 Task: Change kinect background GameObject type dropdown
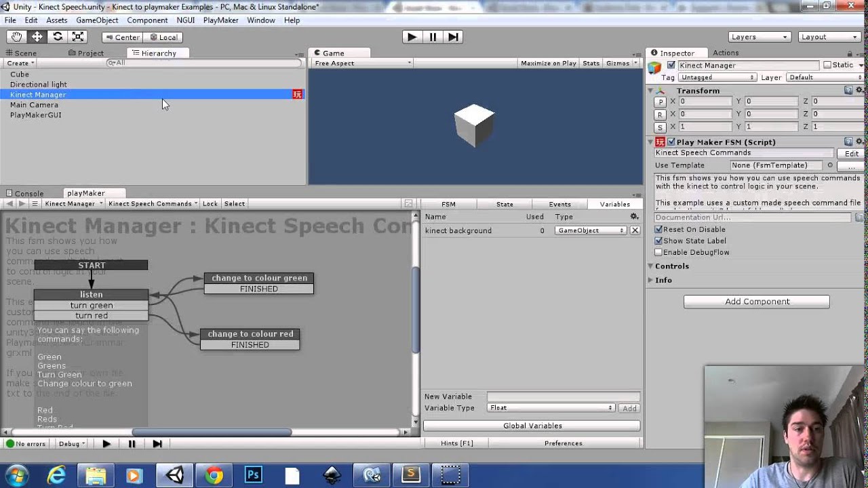coord(590,230)
